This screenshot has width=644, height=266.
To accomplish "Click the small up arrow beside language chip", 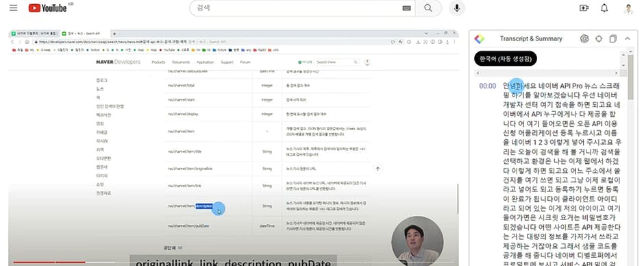I will click(623, 54).
